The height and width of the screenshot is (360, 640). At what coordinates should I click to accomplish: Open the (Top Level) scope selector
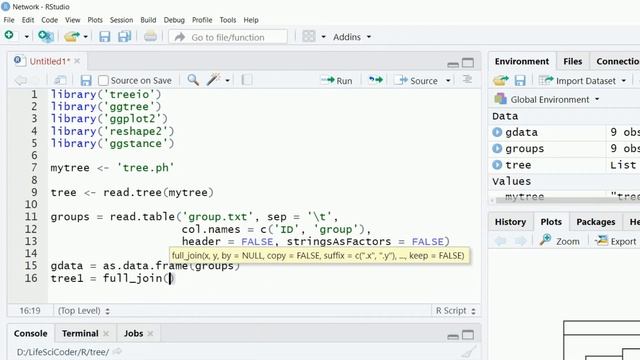tap(84, 311)
